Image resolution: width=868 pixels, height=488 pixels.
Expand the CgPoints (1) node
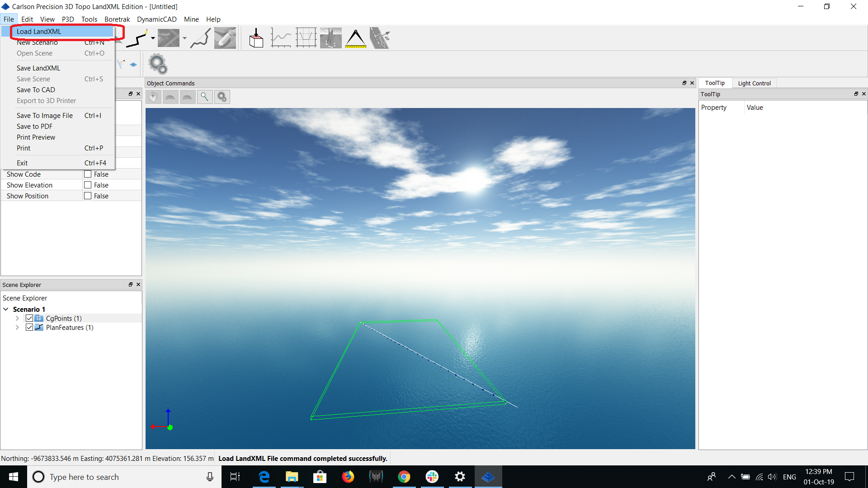[17, 318]
